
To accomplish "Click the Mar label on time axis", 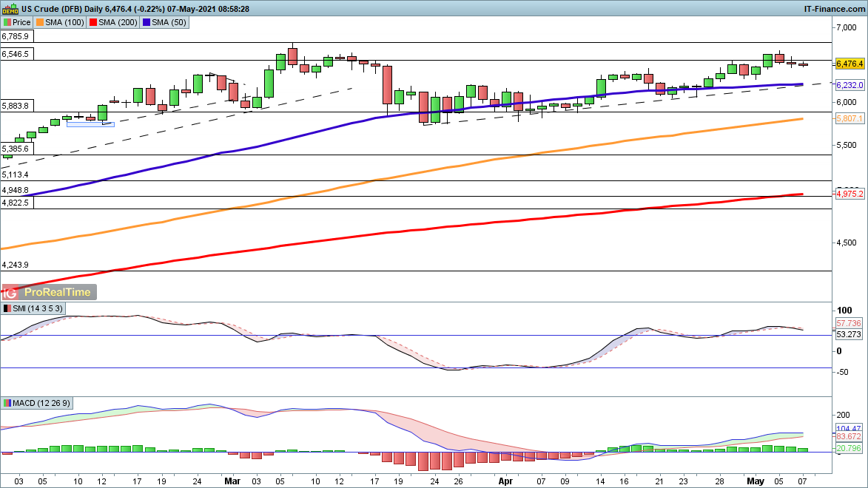I will [x=232, y=479].
